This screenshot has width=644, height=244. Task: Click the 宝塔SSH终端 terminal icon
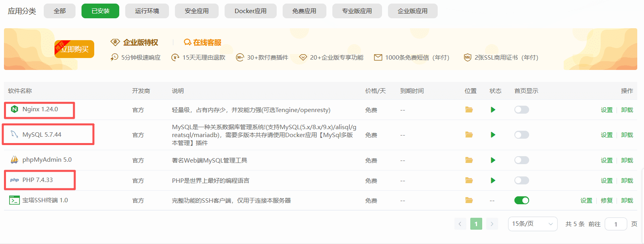pyautogui.click(x=14, y=200)
